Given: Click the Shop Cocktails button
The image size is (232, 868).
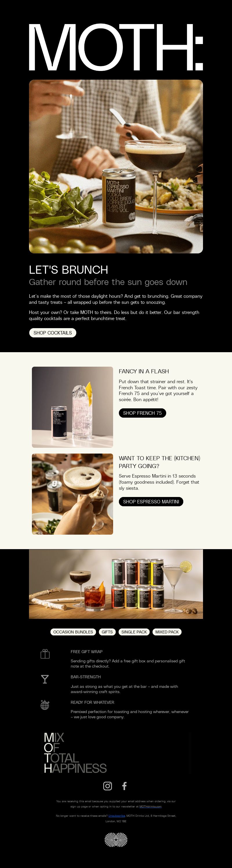Looking at the screenshot, I should 52,333.
